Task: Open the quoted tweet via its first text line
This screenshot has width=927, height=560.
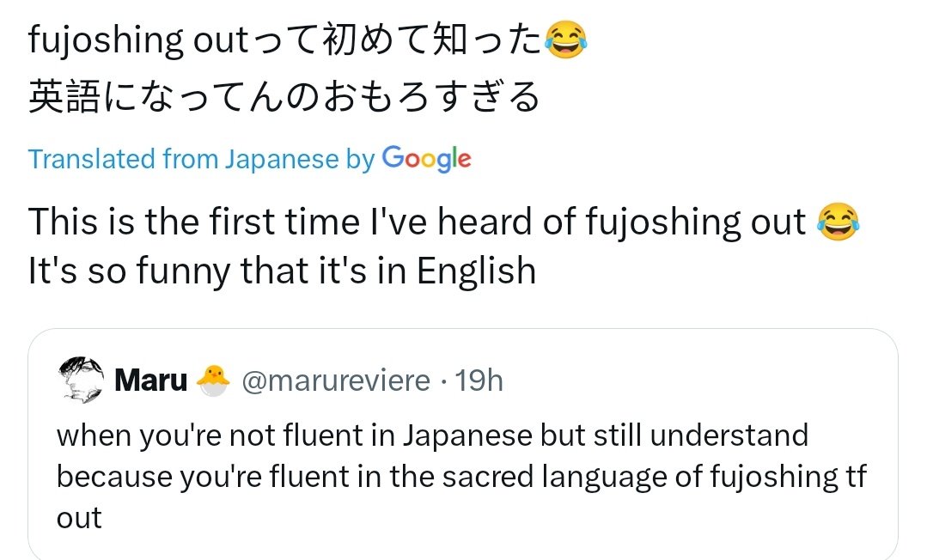Action: tap(432, 435)
